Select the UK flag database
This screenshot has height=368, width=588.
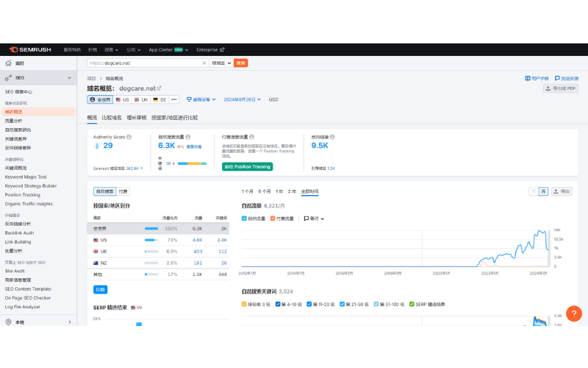coord(141,99)
